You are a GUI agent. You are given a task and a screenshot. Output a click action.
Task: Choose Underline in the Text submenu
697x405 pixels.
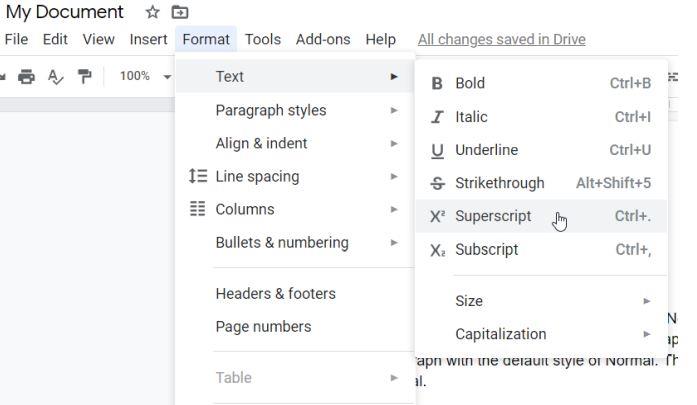486,150
